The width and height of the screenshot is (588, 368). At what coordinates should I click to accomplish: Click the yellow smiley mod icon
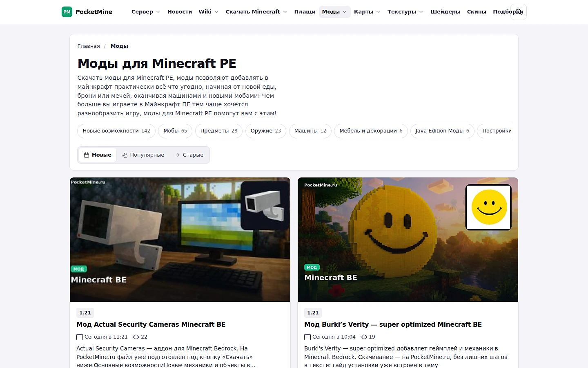pyautogui.click(x=489, y=207)
